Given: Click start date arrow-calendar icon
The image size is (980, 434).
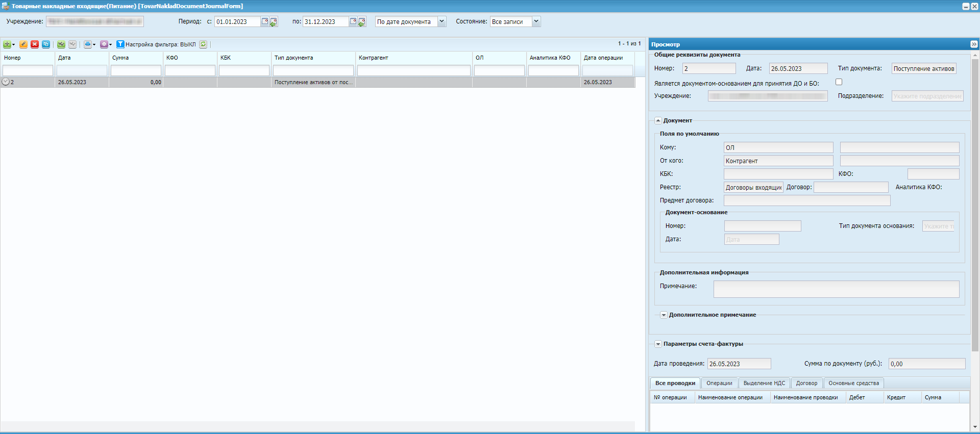Looking at the screenshot, I should point(274,22).
